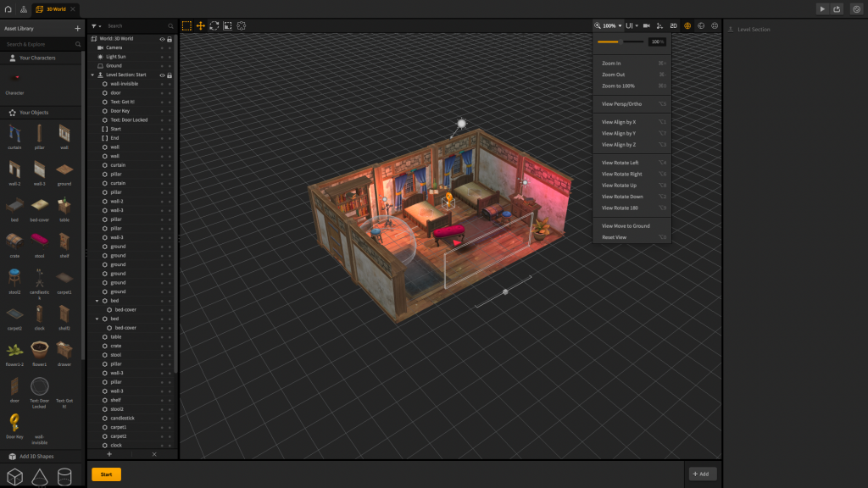
Task: Add the cube 3D shape
Action: point(14,477)
